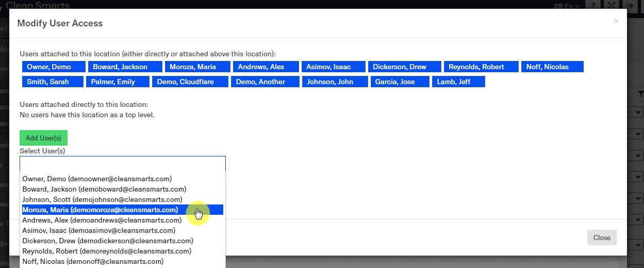The height and width of the screenshot is (268, 644).
Task: Choose Johnson, Scott in the dropdown list
Action: 102,199
